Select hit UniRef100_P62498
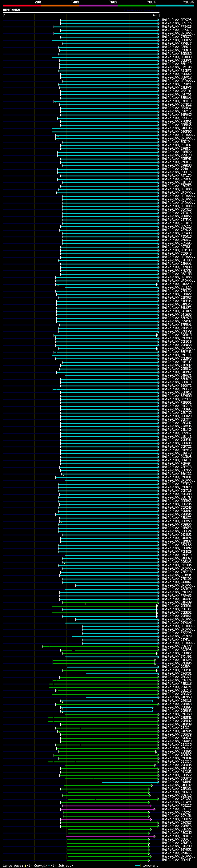Image resolution: width=197 pixels, height=868 pixels. (177, 233)
